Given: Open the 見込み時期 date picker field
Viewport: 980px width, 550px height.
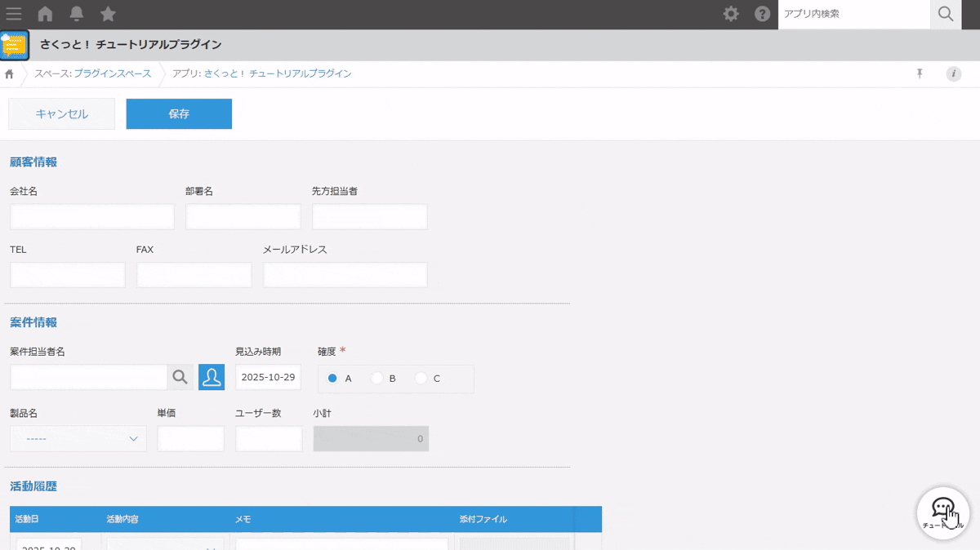Looking at the screenshot, I should [x=268, y=378].
